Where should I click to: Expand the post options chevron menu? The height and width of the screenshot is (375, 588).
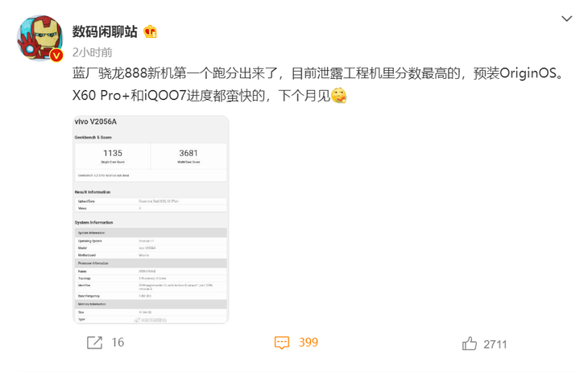coord(566,19)
